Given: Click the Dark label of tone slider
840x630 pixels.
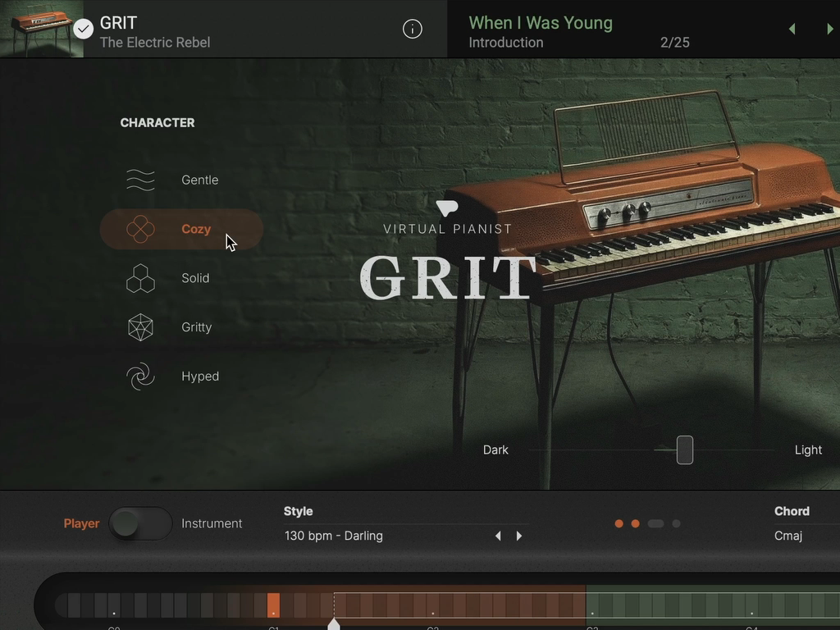Looking at the screenshot, I should (495, 450).
